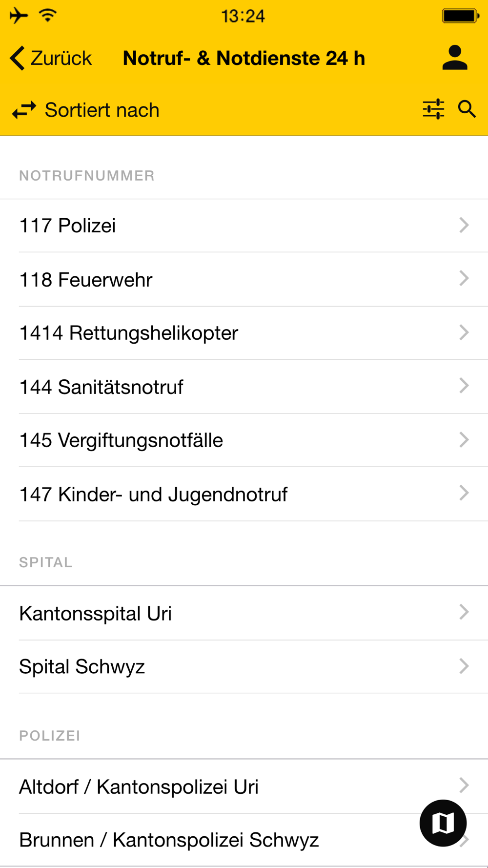Tap the sort arrows icon

[x=24, y=110]
